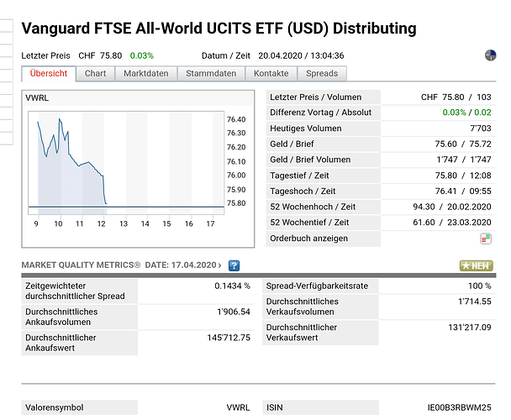The height and width of the screenshot is (420, 511).
Task: Click the Orderbuch anzeigen label
Action: pyautogui.click(x=309, y=239)
